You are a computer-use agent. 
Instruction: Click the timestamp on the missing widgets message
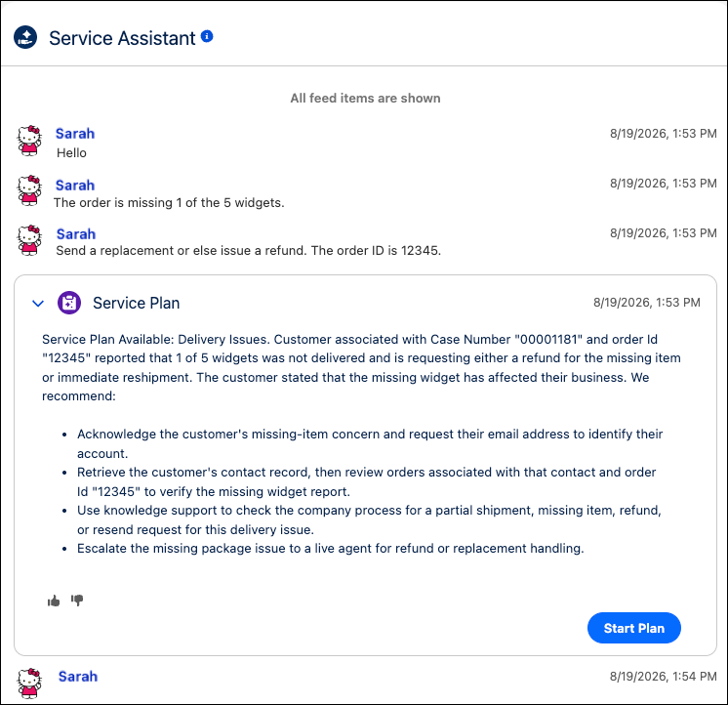663,184
